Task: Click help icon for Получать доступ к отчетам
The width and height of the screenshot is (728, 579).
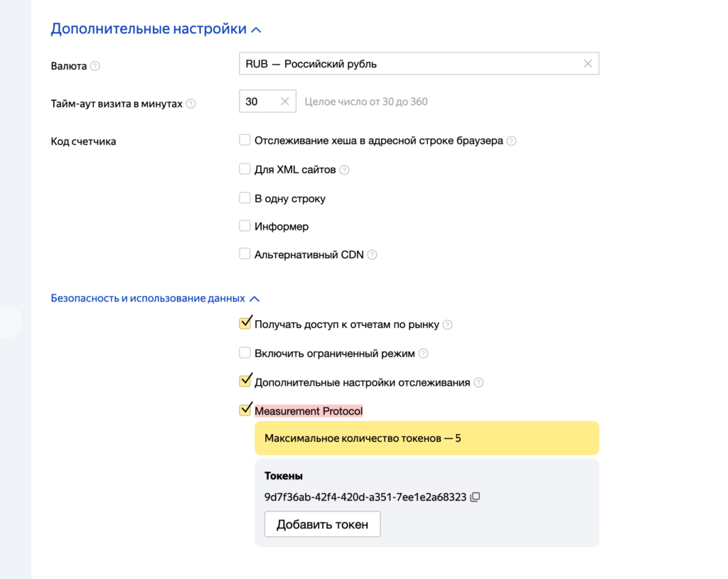Action: (447, 325)
